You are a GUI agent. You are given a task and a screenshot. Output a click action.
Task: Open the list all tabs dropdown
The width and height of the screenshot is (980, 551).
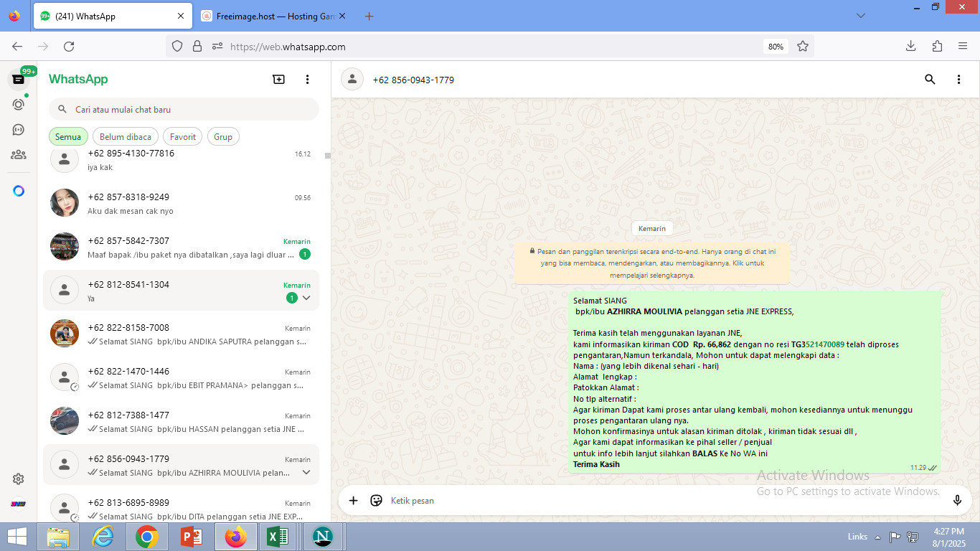click(x=861, y=16)
